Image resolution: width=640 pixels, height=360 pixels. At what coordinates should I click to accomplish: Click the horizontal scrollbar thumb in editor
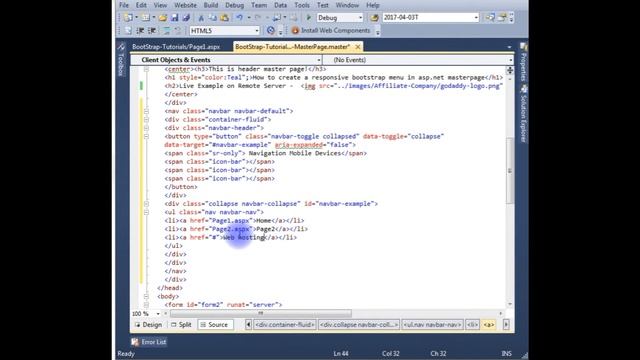[260, 313]
